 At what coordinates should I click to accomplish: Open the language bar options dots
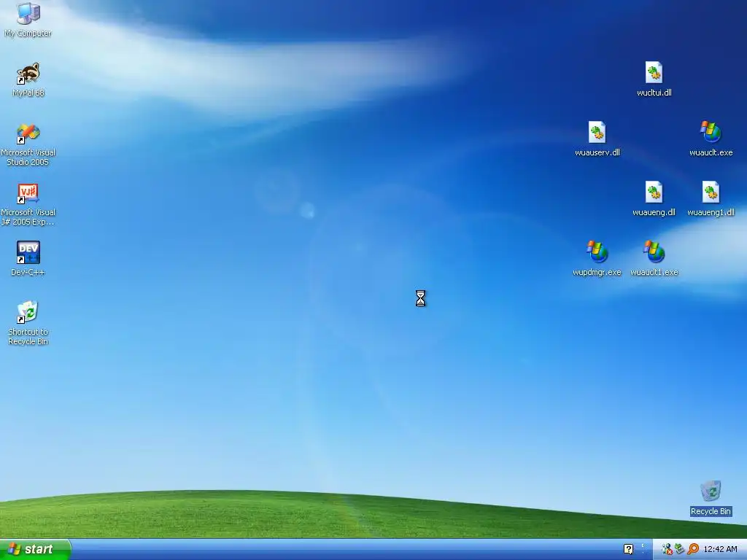643,548
